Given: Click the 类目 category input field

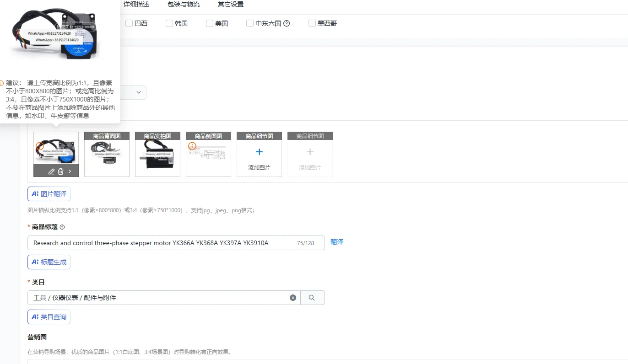Looking at the screenshot, I should click(x=164, y=298).
